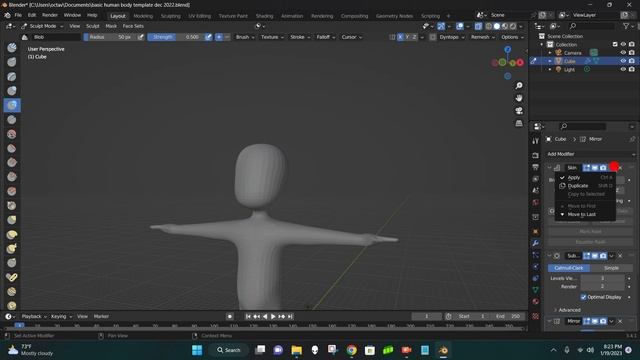Click the Blob brush name field
The height and width of the screenshot is (360, 640).
pyautogui.click(x=56, y=37)
